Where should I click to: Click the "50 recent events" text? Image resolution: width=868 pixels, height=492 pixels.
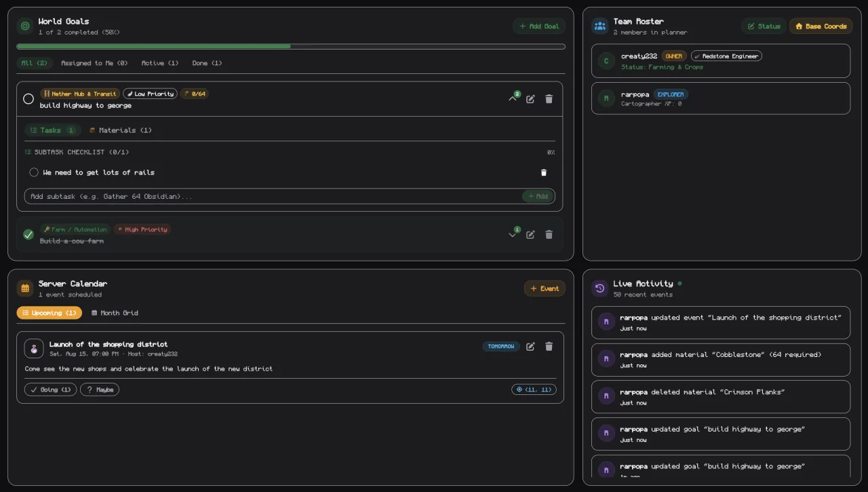(x=643, y=295)
